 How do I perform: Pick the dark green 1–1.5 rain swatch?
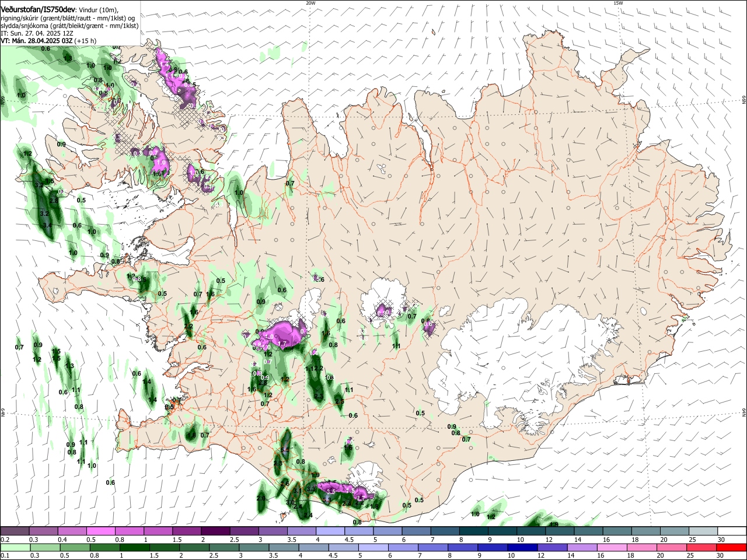[135, 548]
